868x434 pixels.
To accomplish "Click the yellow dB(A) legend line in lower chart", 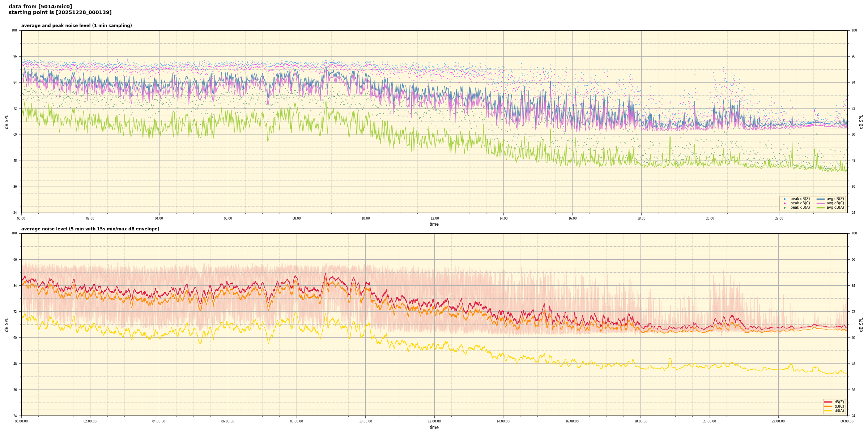I will [828, 410].
